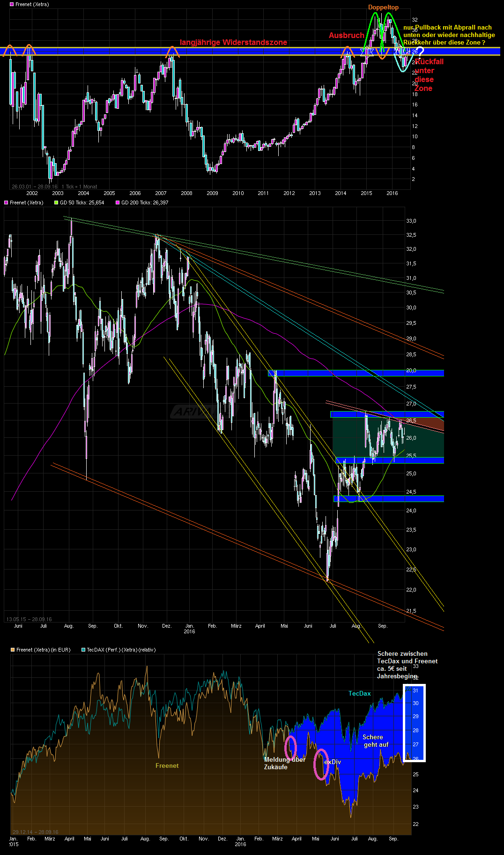This screenshot has width=504, height=855.
Task: Select the 'Freenet (Xetra) (in EUR)' legend label
Action: click(44, 650)
